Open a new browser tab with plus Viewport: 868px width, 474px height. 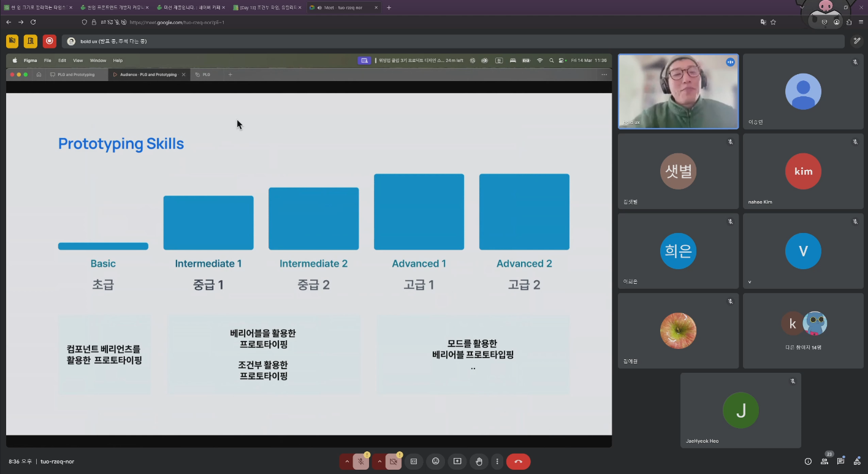(x=389, y=7)
